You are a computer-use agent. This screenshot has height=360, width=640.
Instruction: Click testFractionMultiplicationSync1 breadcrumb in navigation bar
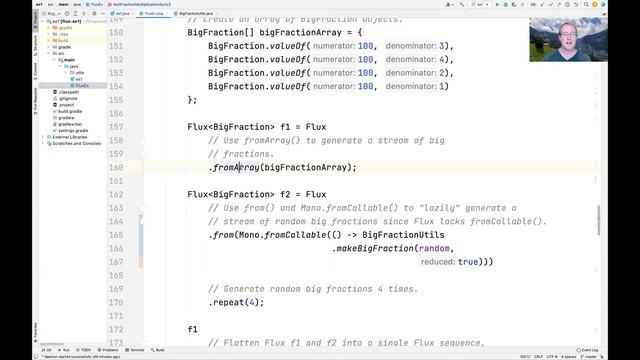(140, 4)
